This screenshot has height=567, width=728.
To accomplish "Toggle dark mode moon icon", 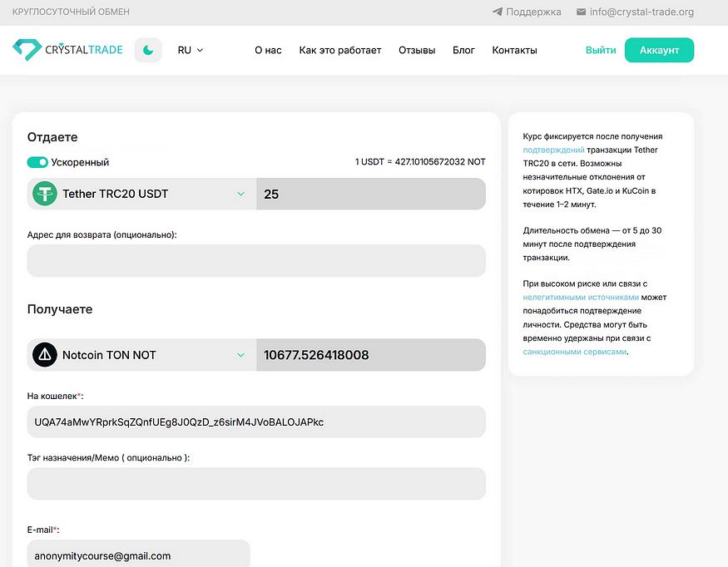I will [148, 50].
